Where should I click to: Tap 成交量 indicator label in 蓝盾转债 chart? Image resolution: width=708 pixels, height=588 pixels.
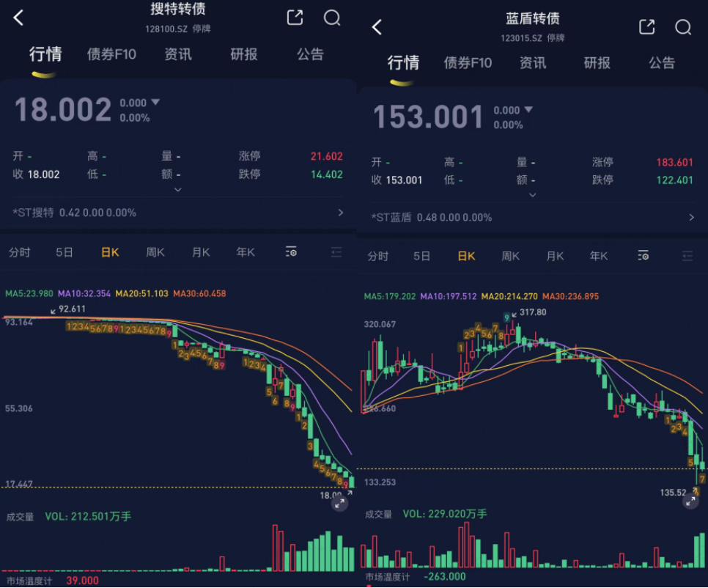point(378,515)
